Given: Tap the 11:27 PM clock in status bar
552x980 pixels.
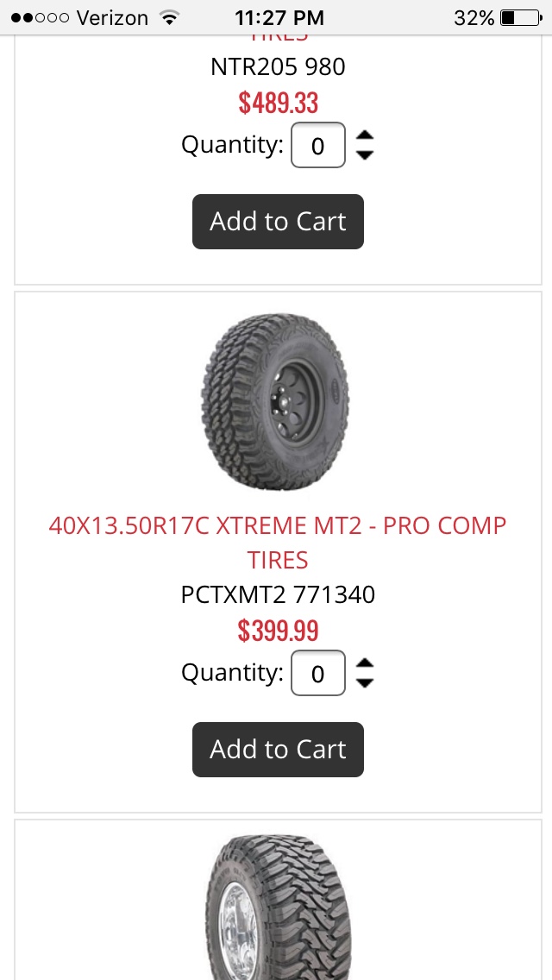Looking at the screenshot, I should click(x=279, y=17).
